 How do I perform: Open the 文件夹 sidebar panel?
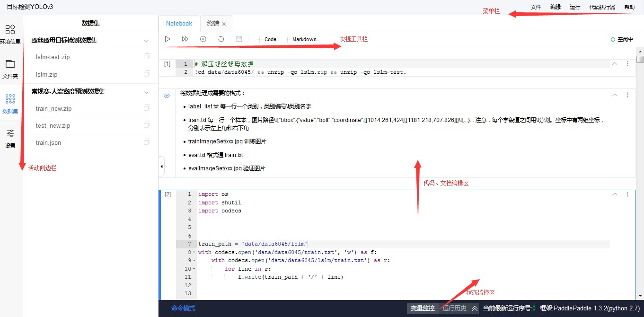(x=10, y=69)
